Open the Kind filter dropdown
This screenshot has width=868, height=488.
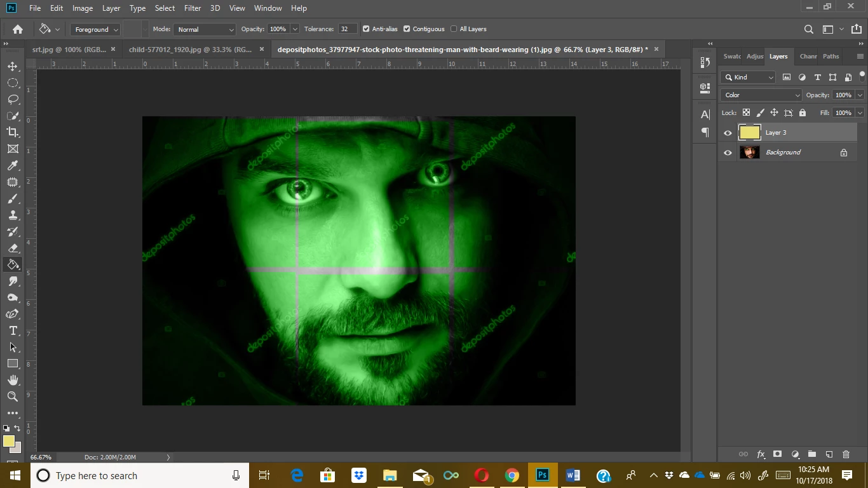pyautogui.click(x=749, y=77)
